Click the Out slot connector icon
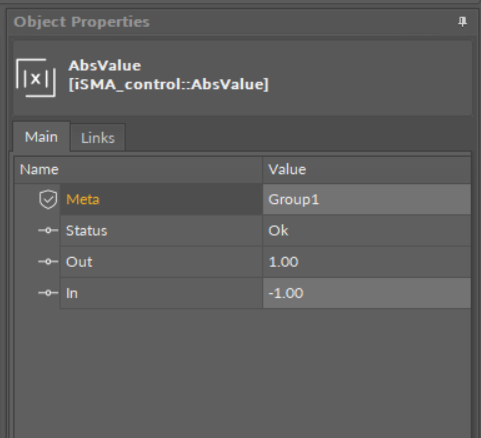 click(x=48, y=262)
